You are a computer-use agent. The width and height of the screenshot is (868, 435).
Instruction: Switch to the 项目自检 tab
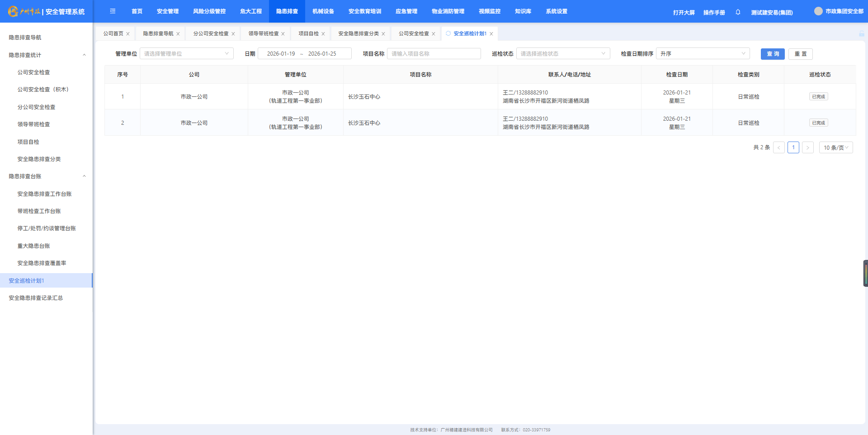pos(308,34)
